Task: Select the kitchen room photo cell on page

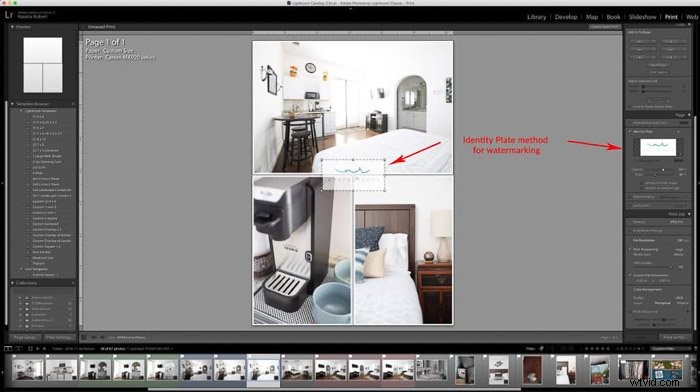Action: click(353, 107)
